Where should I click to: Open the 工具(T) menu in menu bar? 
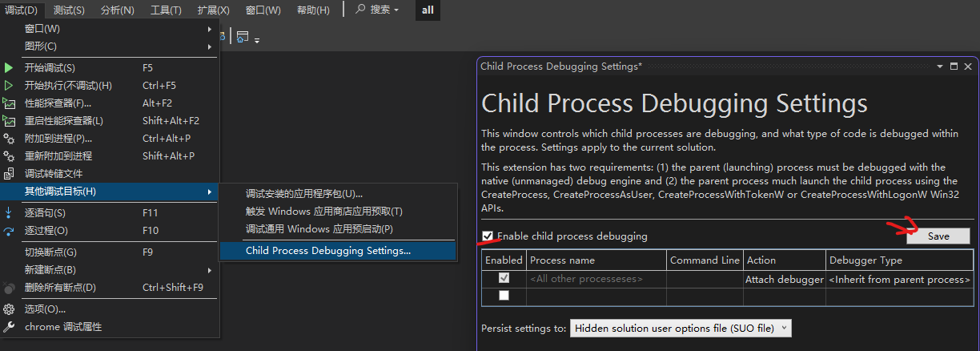[166, 10]
